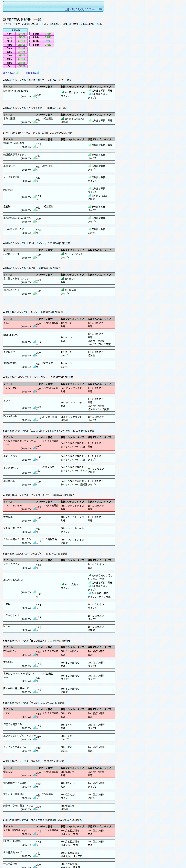Click the アンダー cell beside 13th

[x=48, y=41]
